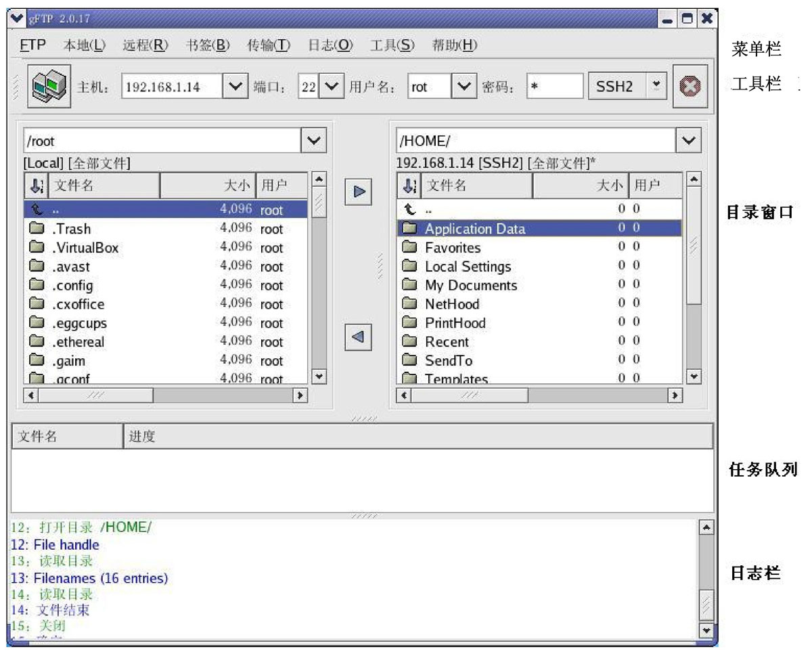Screen dimensions: 812x654
Task: Expand the host address dropdown
Action: coord(235,87)
